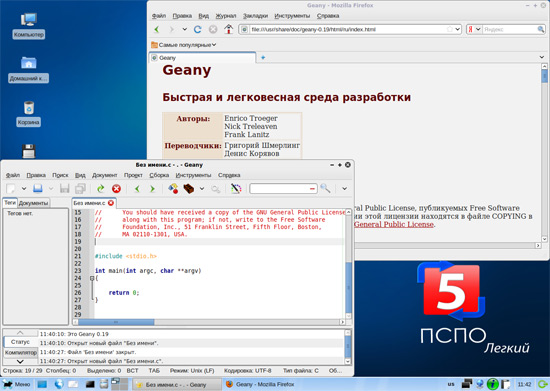Select the 'Статус' tab in message window
The image size is (550, 391).
20,342
